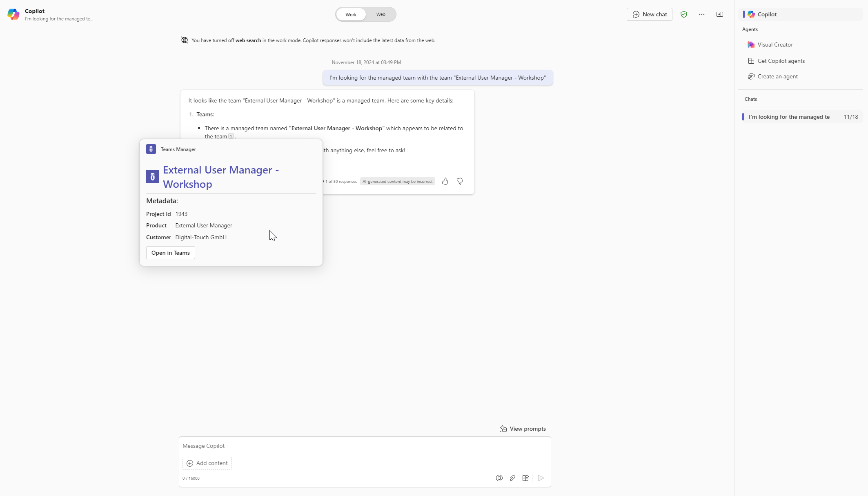
Task: Toggle Work mode search tab
Action: tap(351, 14)
